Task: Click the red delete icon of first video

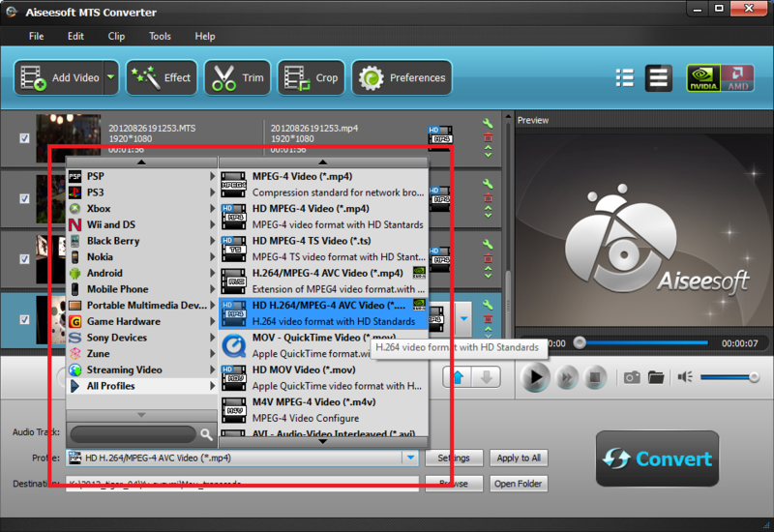Action: click(x=488, y=137)
